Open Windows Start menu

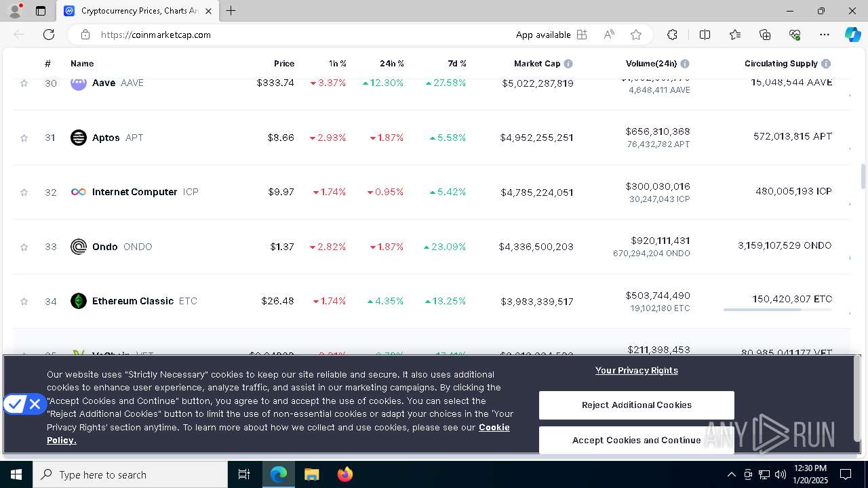[x=16, y=474]
